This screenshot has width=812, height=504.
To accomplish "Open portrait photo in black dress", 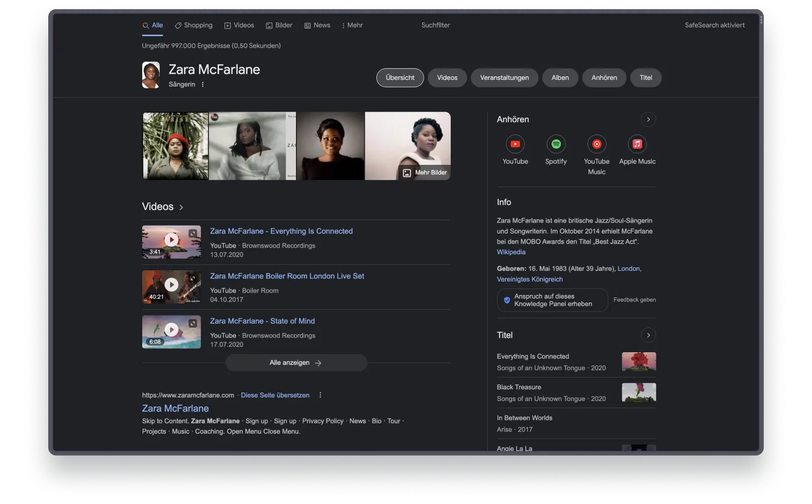I will pos(331,146).
